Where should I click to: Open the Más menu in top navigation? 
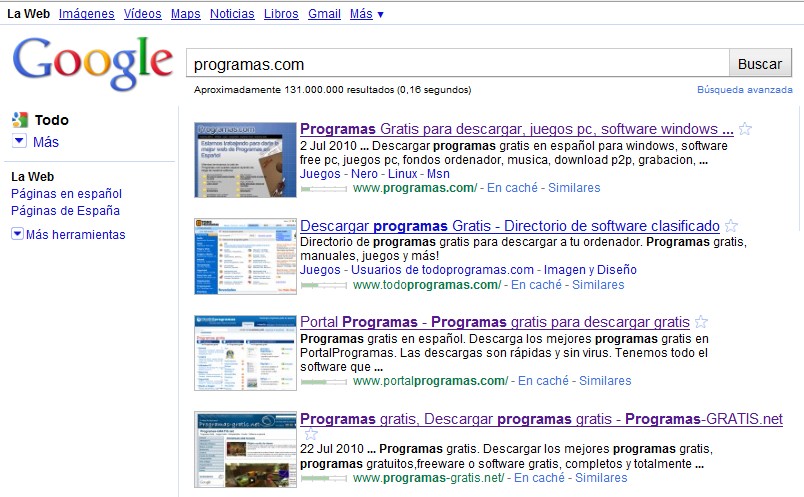tap(367, 14)
